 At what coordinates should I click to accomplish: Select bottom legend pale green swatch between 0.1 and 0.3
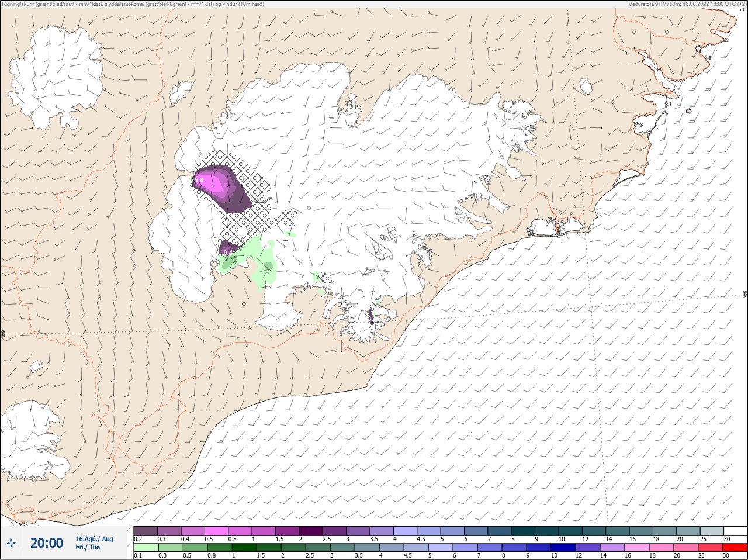(146, 548)
